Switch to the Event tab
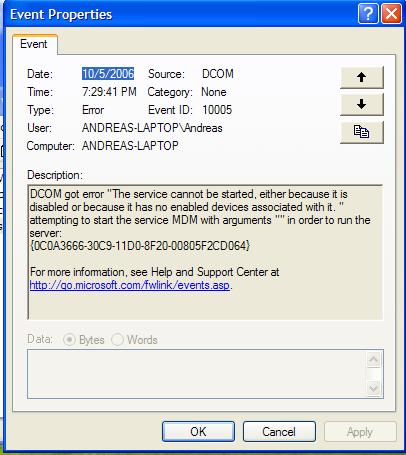 (34, 44)
